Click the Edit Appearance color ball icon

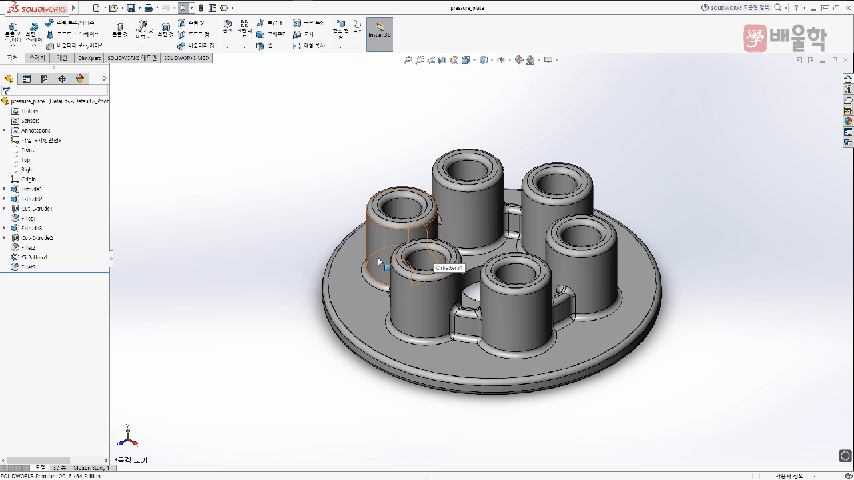coord(518,60)
